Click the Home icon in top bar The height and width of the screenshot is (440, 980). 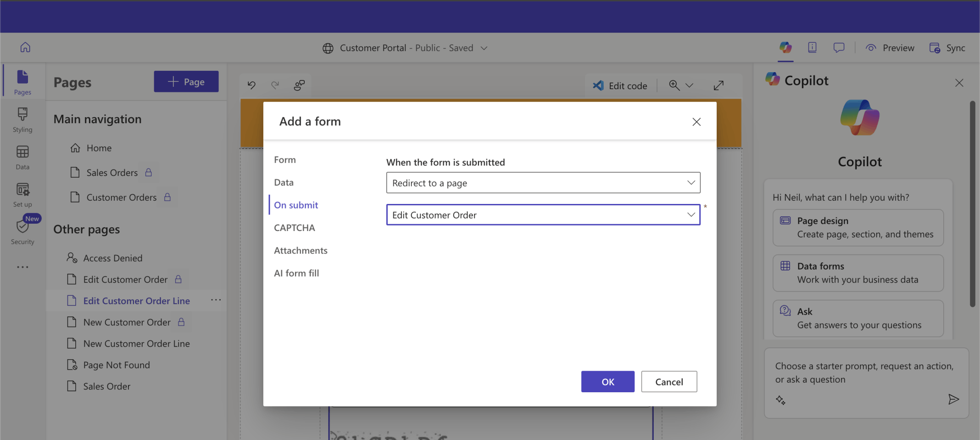(25, 47)
